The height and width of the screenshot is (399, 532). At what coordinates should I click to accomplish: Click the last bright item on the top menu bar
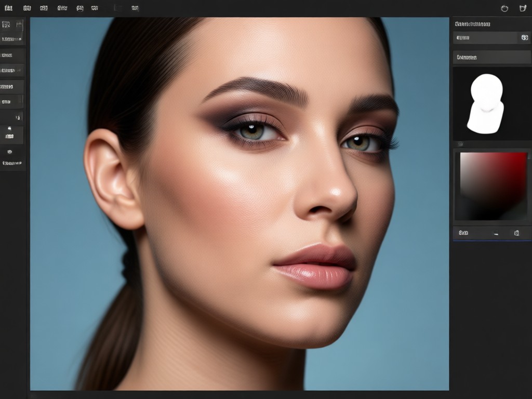[135, 8]
